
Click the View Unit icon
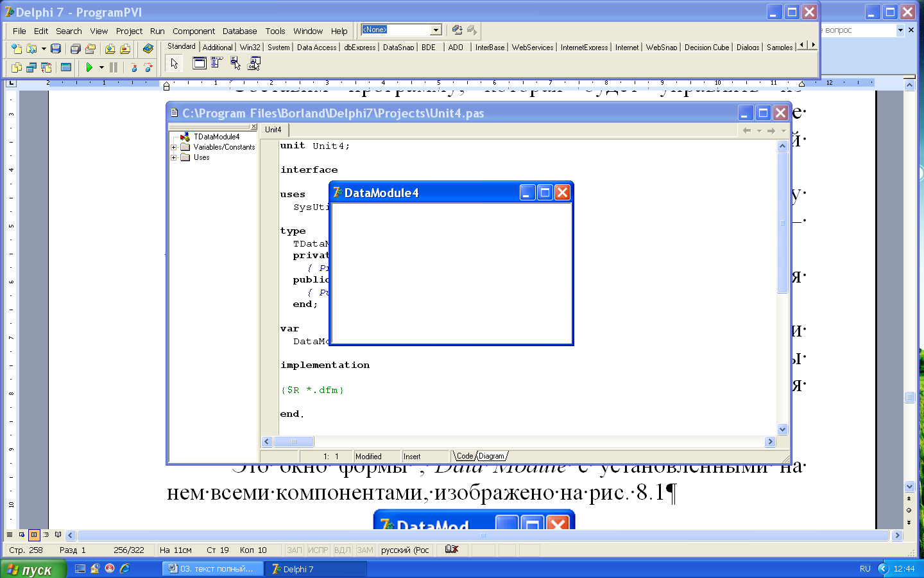pyautogui.click(x=17, y=67)
